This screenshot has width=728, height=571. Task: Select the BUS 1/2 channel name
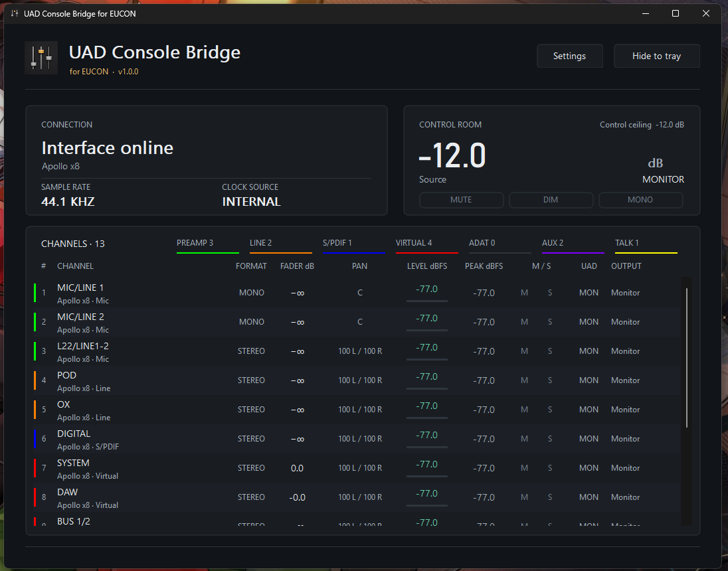[x=73, y=522]
